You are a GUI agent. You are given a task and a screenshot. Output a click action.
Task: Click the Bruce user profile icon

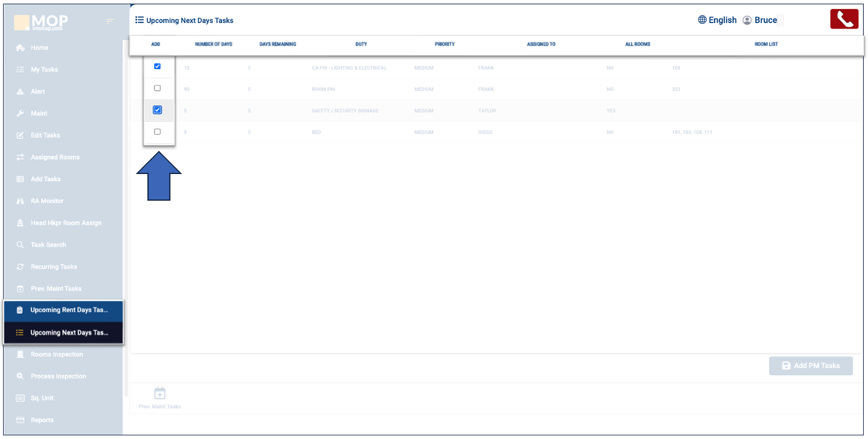click(x=747, y=20)
